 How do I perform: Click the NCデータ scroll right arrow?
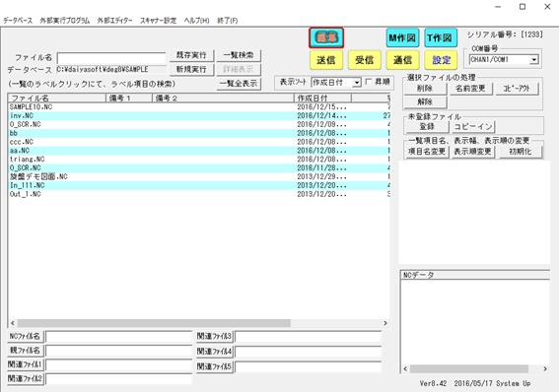tap(545, 369)
